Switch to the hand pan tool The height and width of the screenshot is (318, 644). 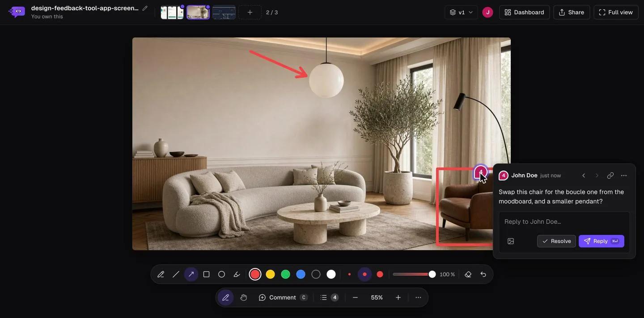tap(243, 297)
